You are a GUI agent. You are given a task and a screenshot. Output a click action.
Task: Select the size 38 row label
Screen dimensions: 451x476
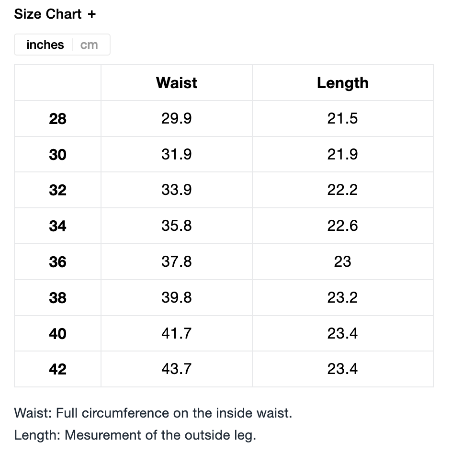click(57, 298)
